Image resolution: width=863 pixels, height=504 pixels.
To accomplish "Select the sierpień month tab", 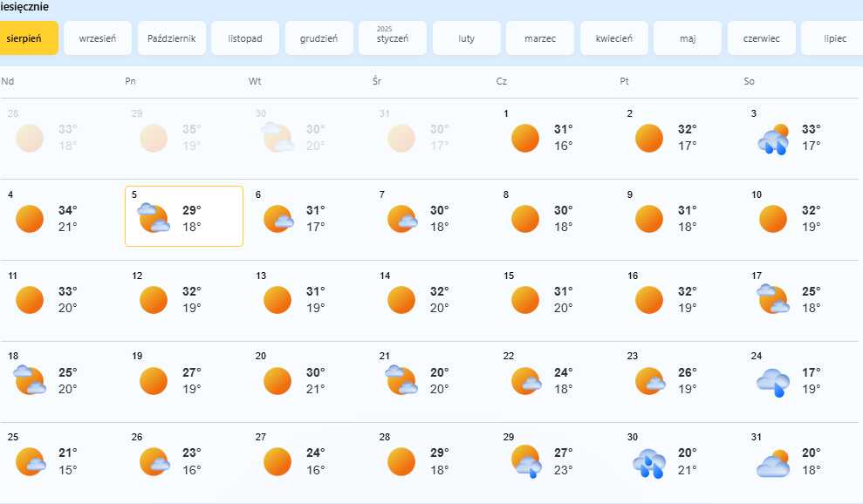I will [29, 38].
